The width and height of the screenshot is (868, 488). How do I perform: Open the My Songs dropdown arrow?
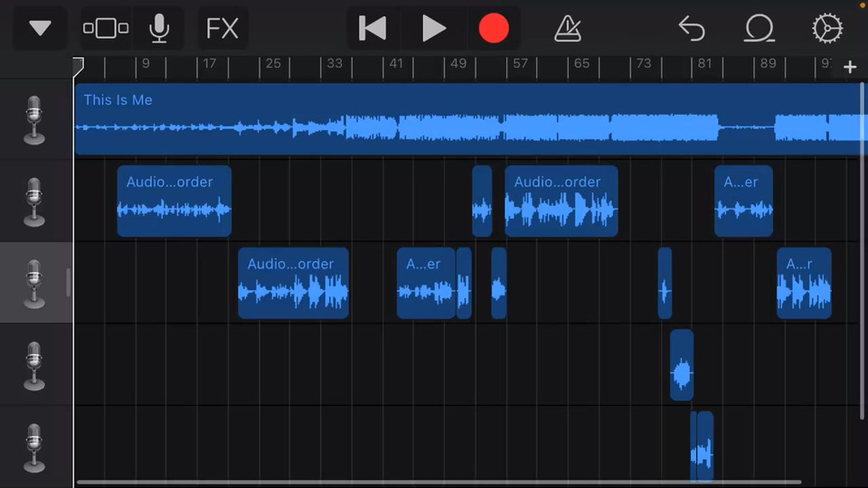coord(40,28)
